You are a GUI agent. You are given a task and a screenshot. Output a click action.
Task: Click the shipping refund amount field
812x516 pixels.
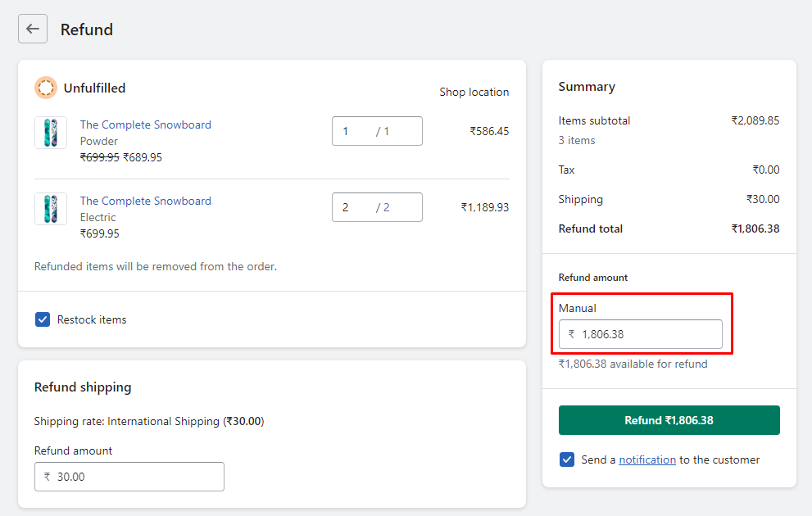129,476
